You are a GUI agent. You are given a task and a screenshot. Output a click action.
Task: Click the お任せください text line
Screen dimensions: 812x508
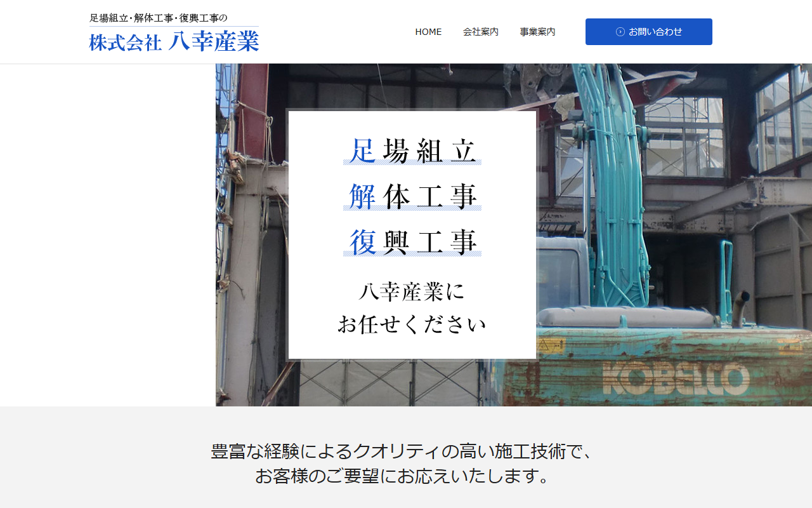point(412,324)
